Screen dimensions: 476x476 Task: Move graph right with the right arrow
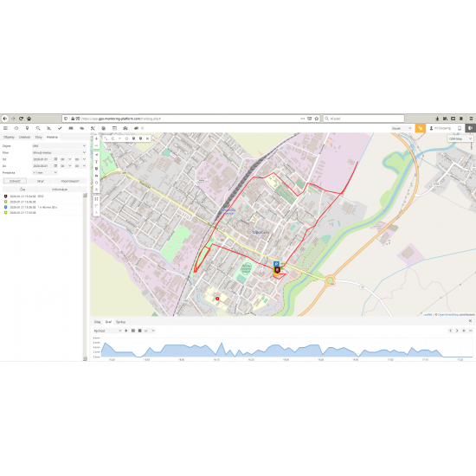tap(457, 331)
